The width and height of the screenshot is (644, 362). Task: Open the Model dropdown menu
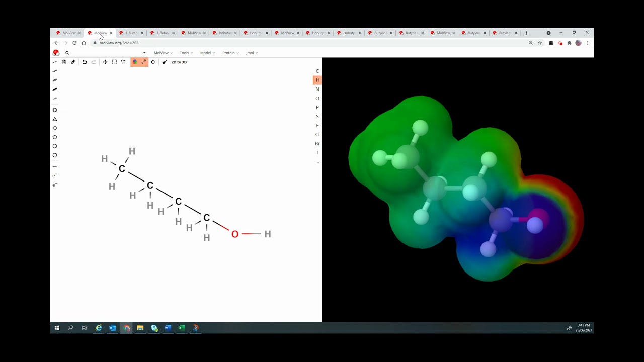pyautogui.click(x=207, y=53)
